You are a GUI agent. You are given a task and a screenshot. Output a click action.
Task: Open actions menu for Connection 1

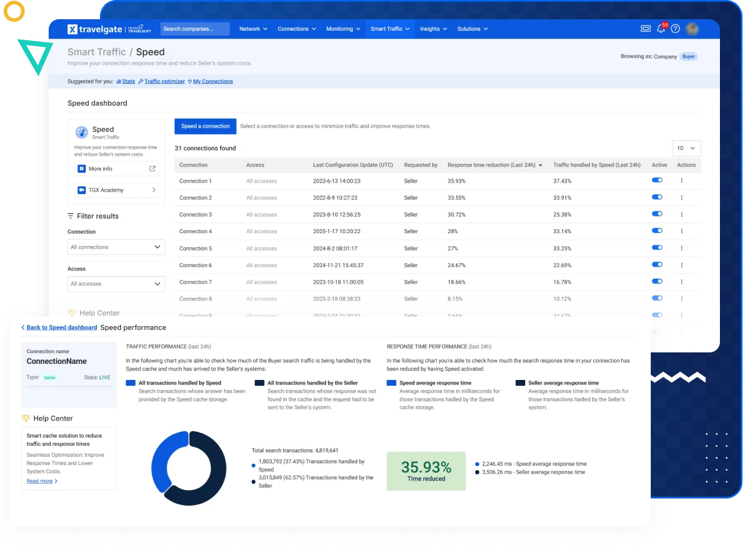tap(682, 181)
